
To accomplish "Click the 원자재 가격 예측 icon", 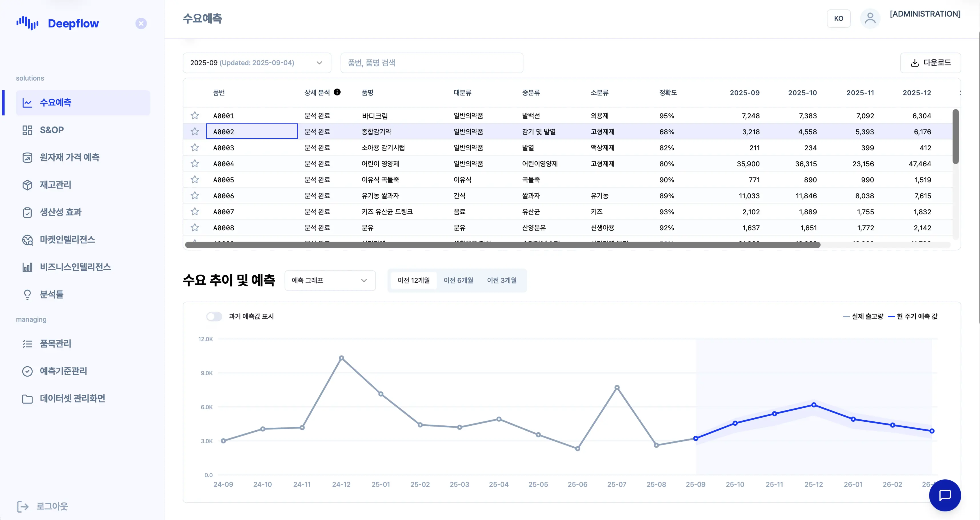I will (x=27, y=157).
